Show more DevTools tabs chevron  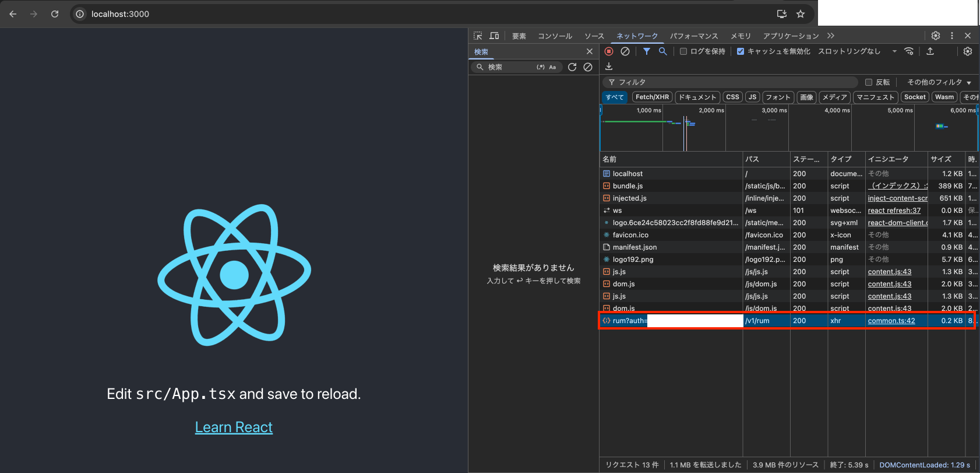coord(831,36)
